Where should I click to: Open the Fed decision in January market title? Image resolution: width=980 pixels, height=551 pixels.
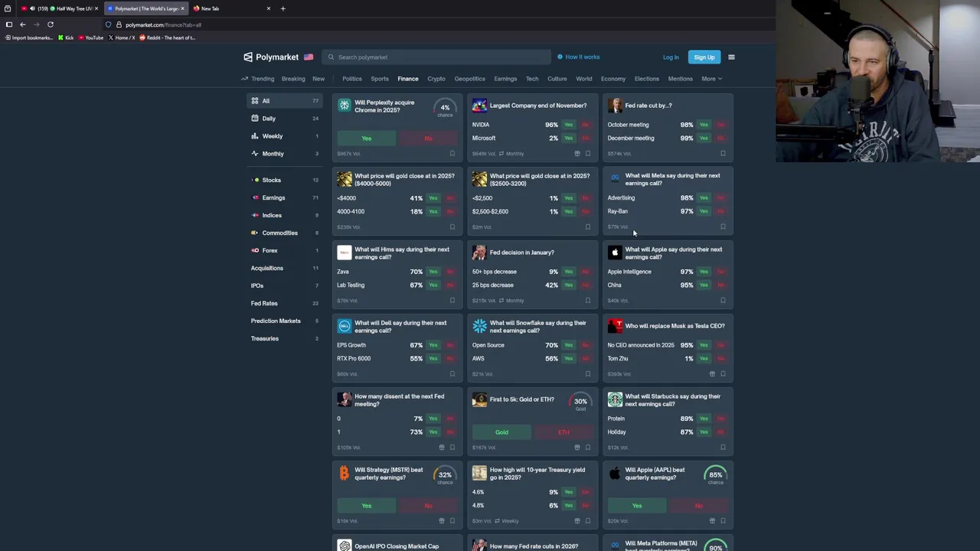521,253
